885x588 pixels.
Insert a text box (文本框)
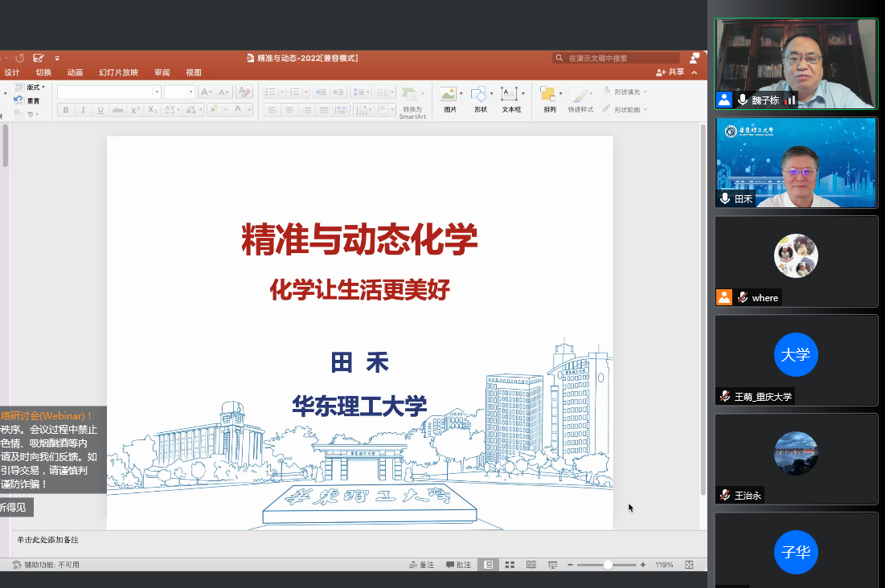point(510,95)
